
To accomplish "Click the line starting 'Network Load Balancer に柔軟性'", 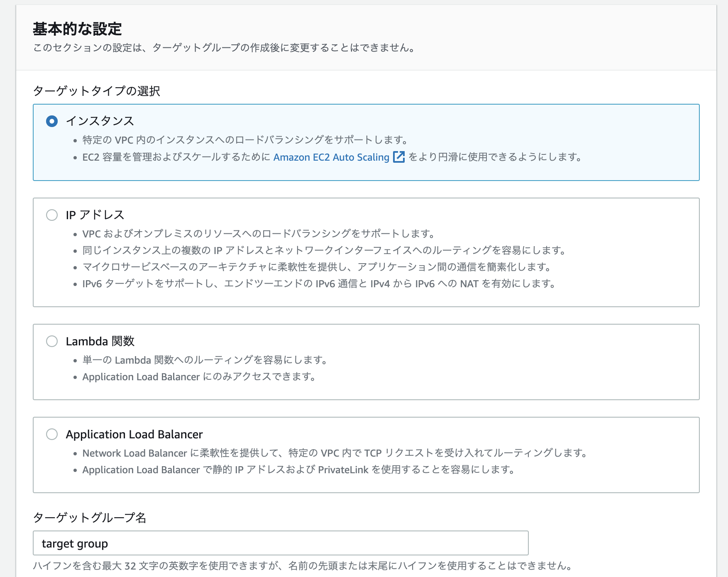I will [x=335, y=453].
